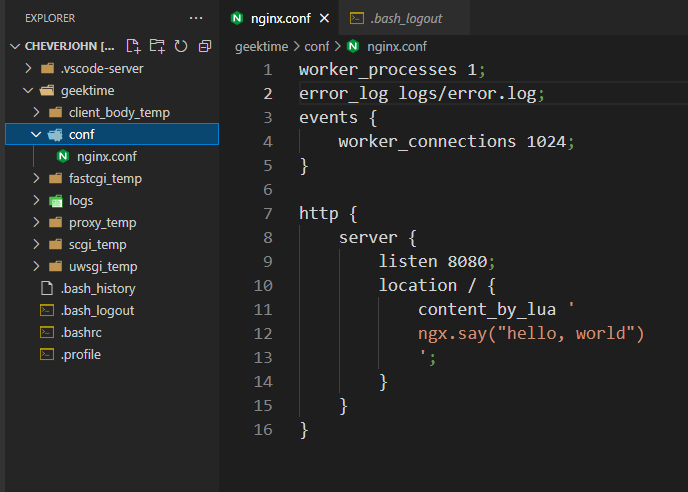Expand the scgi_temp folder chevron
The image size is (688, 492).
tap(36, 244)
